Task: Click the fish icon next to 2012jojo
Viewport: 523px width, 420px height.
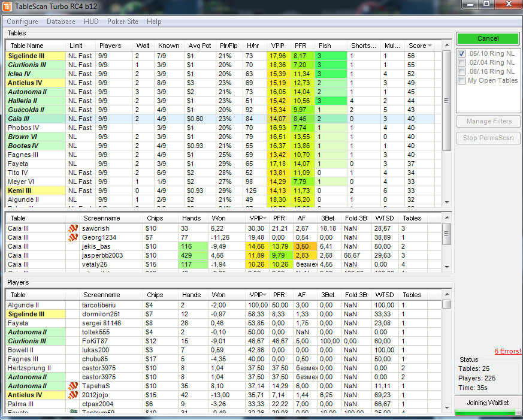Action: tap(74, 395)
